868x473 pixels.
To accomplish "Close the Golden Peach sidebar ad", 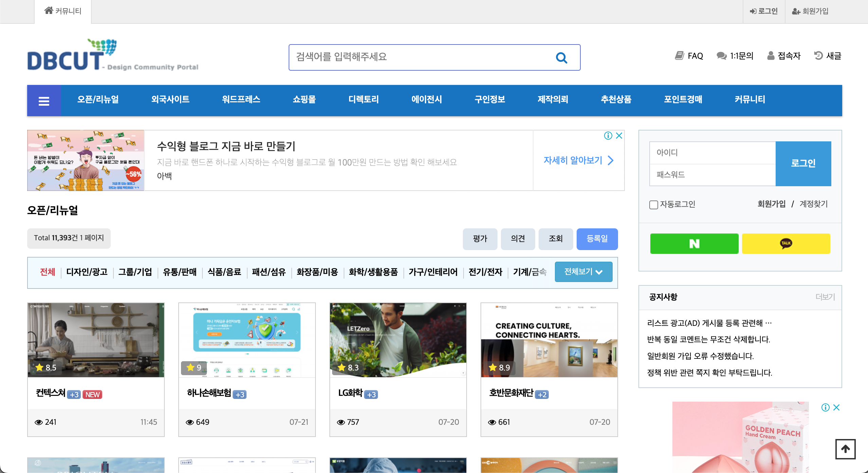I will click(x=836, y=407).
